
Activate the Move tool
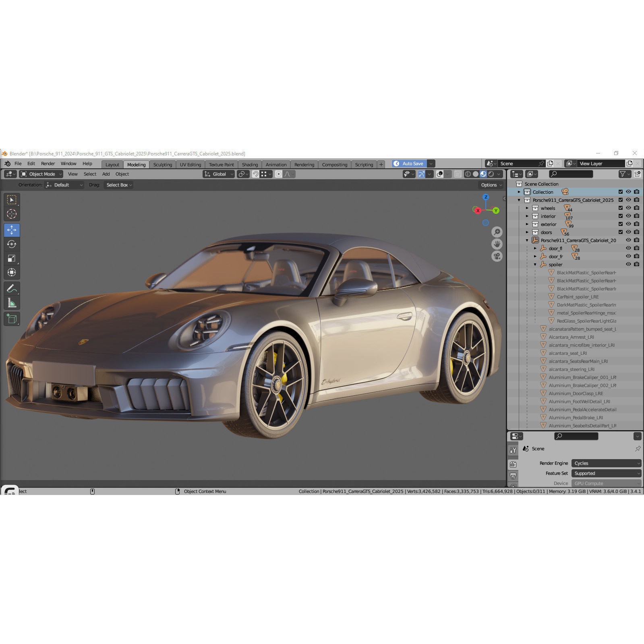pos(12,230)
